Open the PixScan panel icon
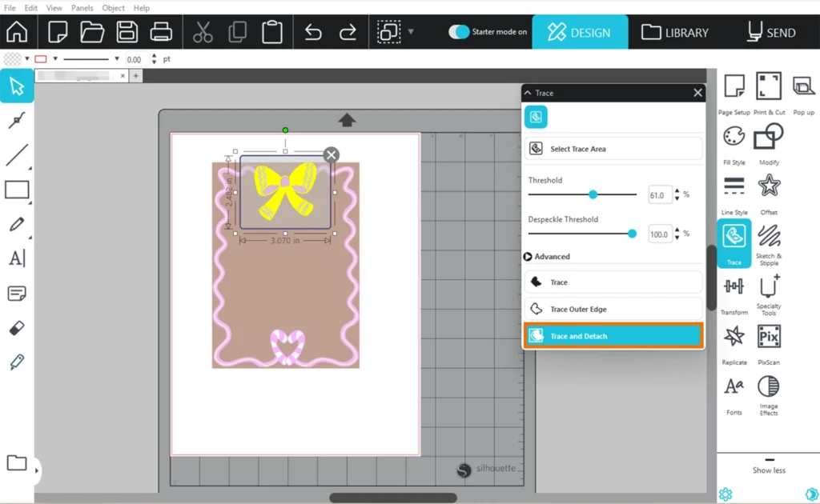820x504 pixels. coord(769,338)
